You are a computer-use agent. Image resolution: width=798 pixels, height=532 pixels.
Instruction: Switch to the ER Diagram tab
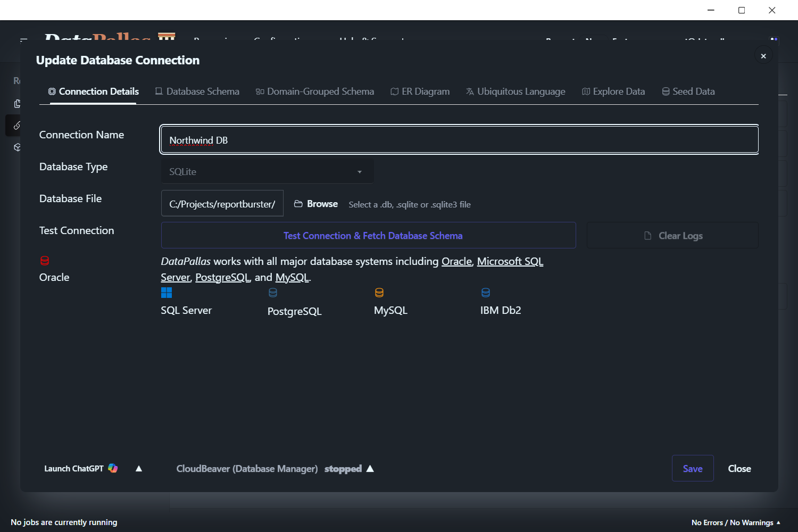[420, 92]
